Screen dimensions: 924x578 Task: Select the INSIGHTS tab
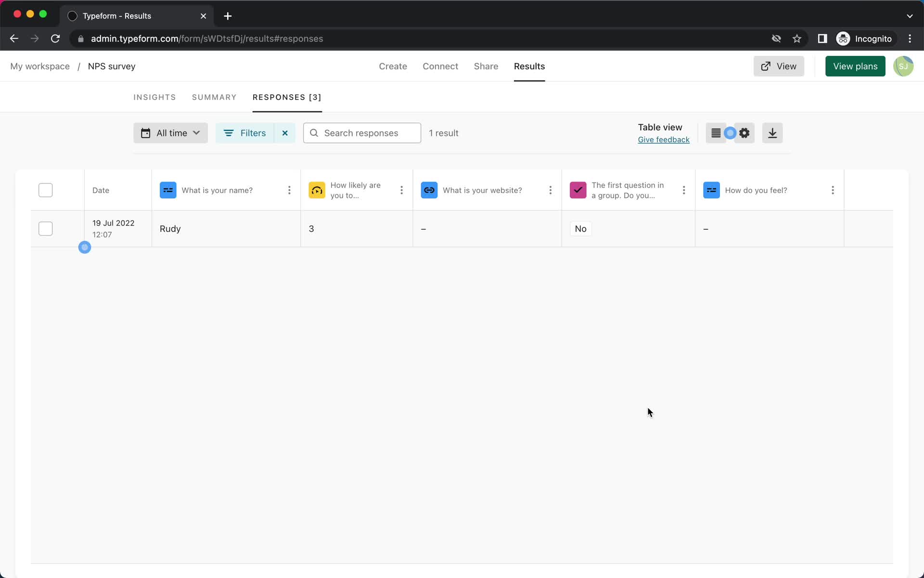[155, 97]
